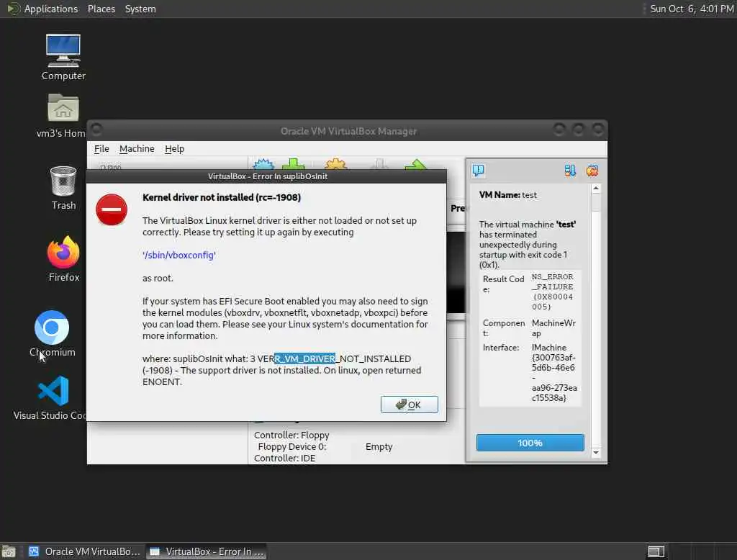737x560 pixels.
Task: Click 'VM Name: test' in notification panel
Action: click(507, 194)
